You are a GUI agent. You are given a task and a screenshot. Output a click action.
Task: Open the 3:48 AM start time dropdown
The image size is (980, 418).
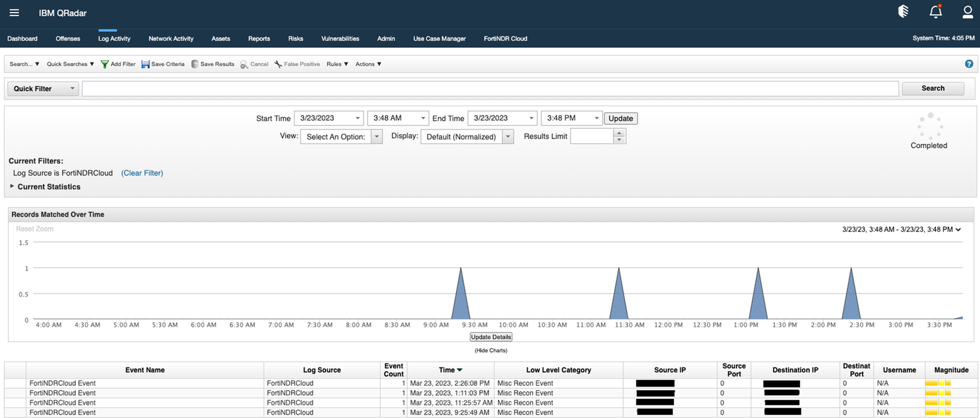point(398,118)
